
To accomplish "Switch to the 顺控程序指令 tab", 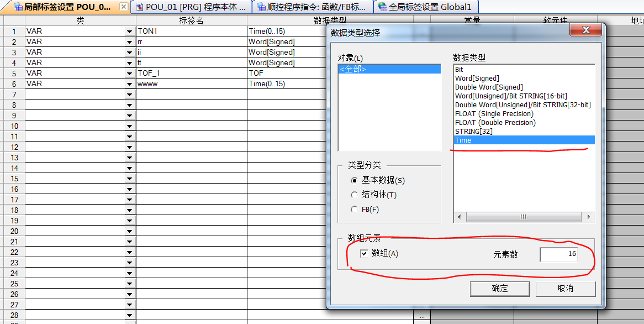I will coord(312,7).
